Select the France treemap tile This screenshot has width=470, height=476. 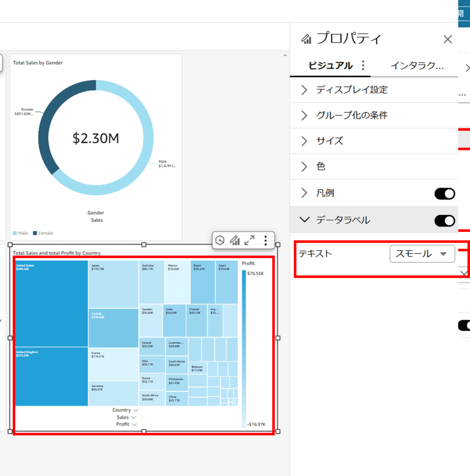pos(113,364)
